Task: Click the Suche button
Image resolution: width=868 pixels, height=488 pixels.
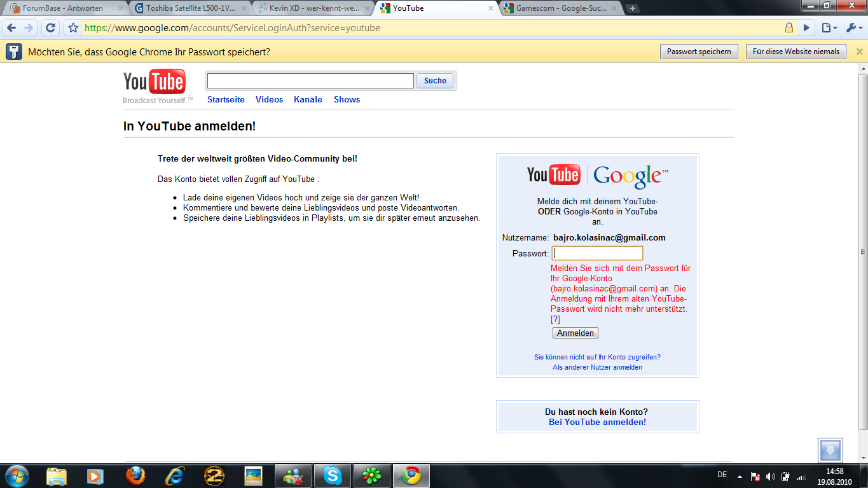Action: [435, 81]
